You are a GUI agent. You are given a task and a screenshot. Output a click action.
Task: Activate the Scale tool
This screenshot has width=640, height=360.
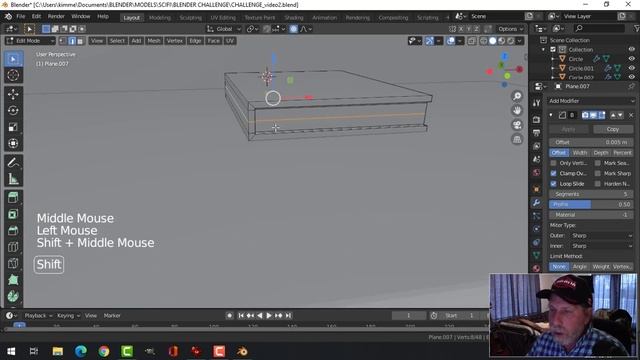pos(13,127)
